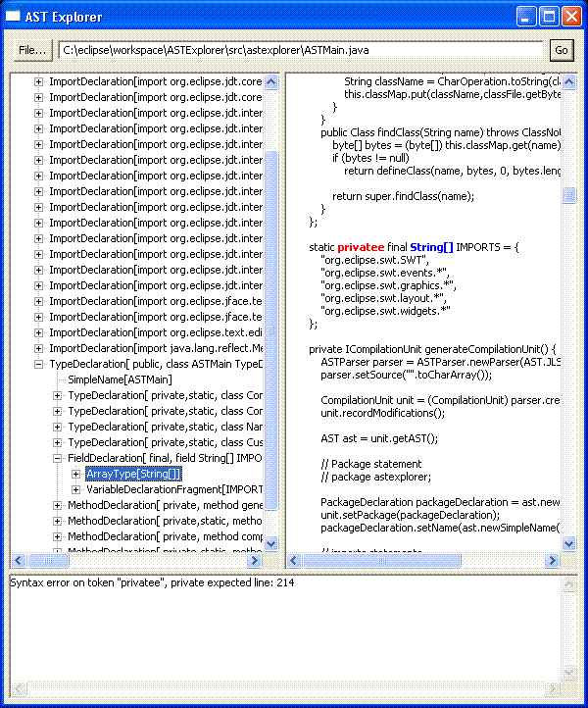The image size is (588, 708).
Task: Expand MethodDeclaration private method gene node
Action: (57, 505)
